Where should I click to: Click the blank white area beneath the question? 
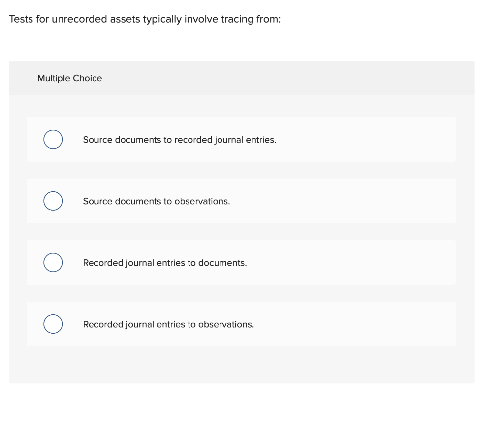tap(241, 42)
